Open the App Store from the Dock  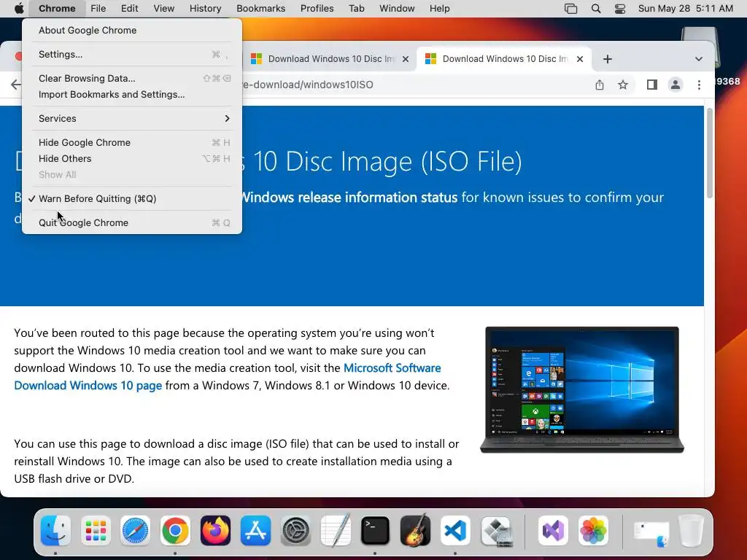click(255, 530)
